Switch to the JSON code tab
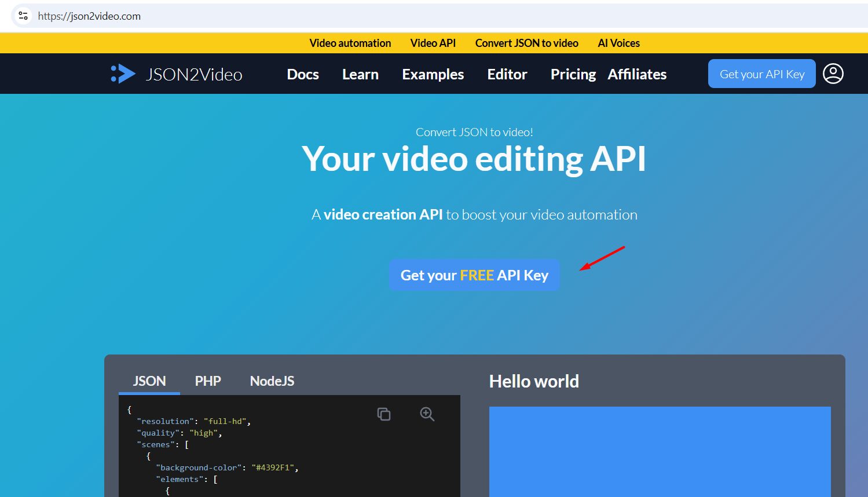Screen dimensions: 868x497 coord(149,381)
